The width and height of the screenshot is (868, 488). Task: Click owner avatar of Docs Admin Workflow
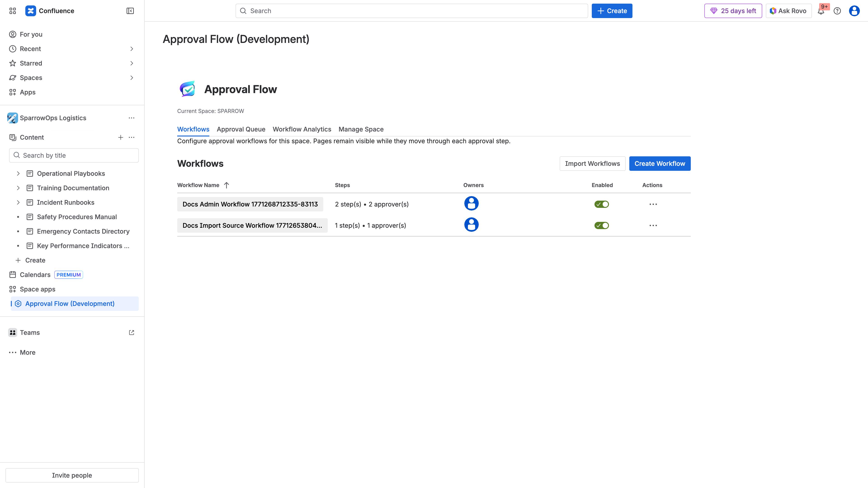(471, 203)
